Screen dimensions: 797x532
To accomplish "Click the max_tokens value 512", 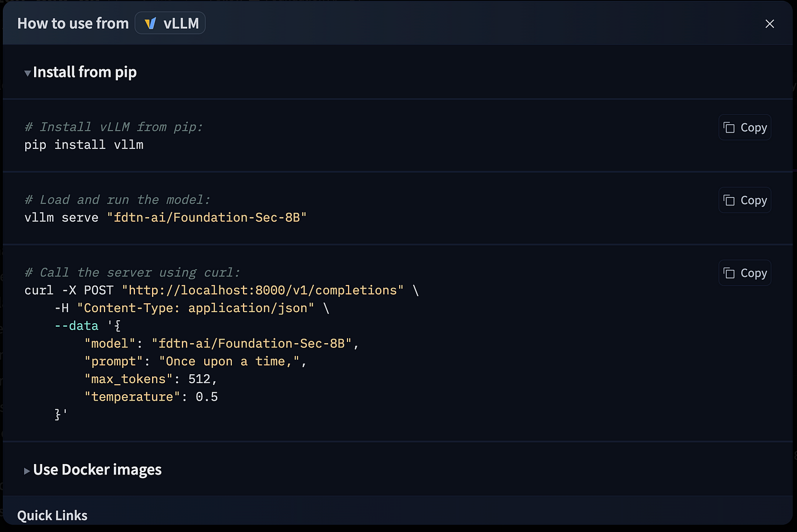I will [x=199, y=379].
